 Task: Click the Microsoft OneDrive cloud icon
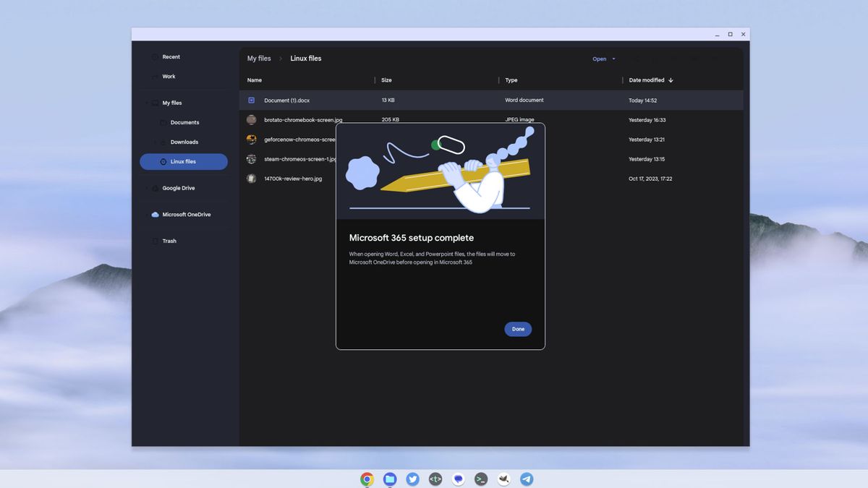[x=155, y=215]
